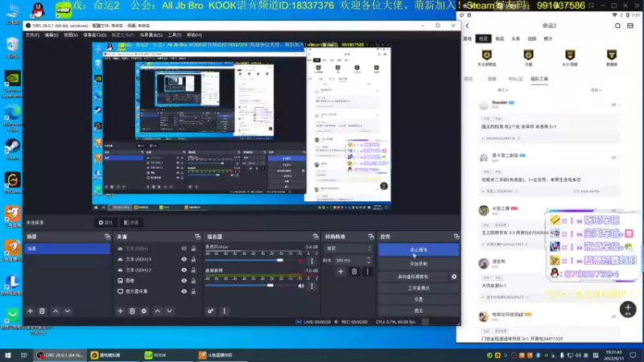The image size is (644, 362).
Task: Open 帮助(H) menu in OBS
Action: coord(194,35)
